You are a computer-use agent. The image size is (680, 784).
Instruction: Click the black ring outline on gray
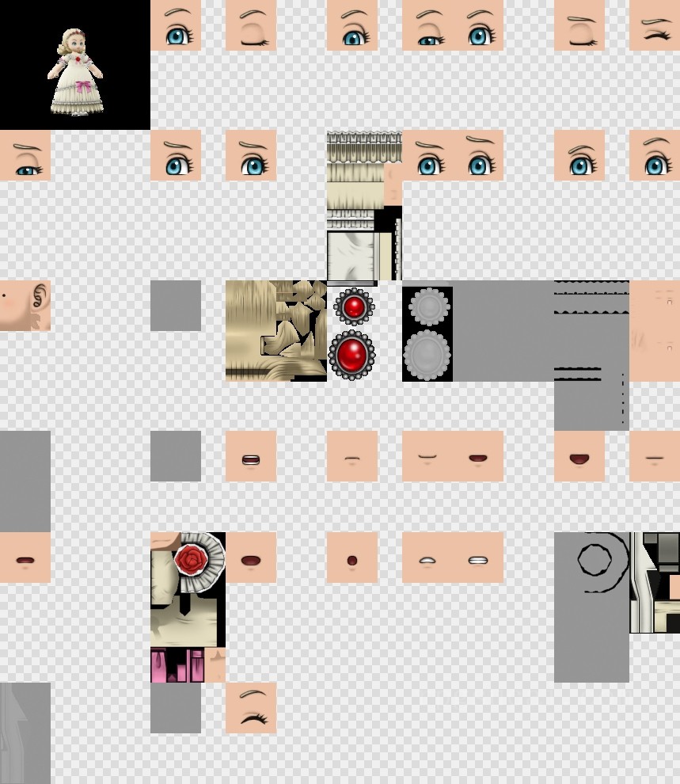[594, 559]
